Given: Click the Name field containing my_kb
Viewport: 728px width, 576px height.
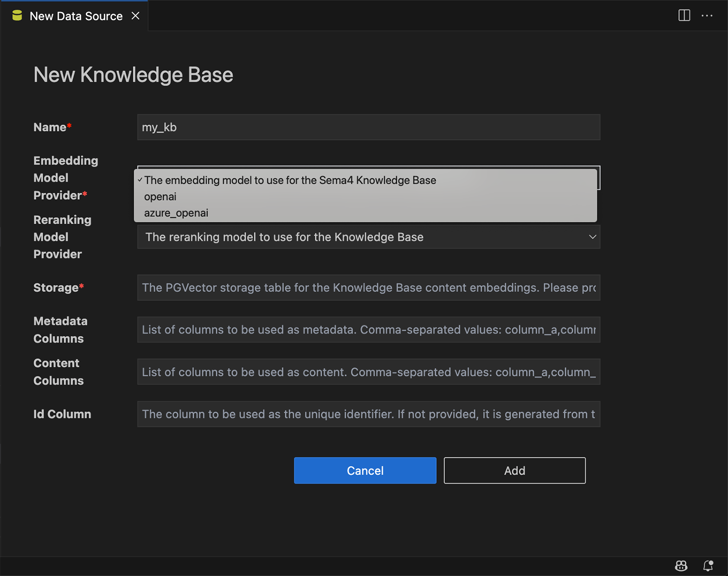Looking at the screenshot, I should pos(369,127).
